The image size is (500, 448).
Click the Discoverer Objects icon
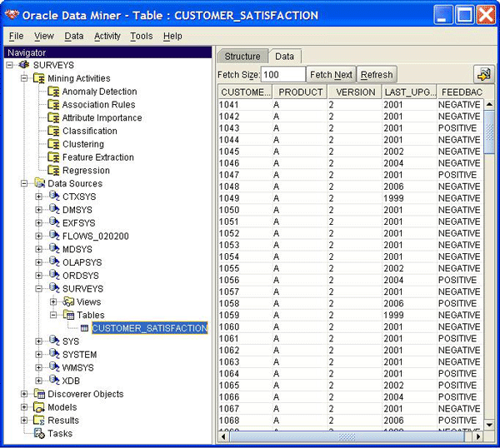[x=39, y=394]
